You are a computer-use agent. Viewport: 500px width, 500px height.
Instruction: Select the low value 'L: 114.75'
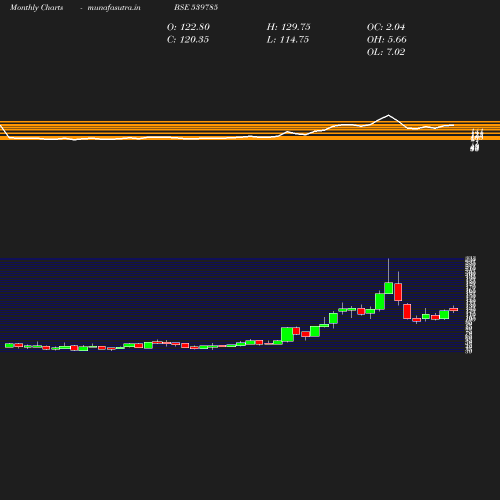click(x=288, y=40)
